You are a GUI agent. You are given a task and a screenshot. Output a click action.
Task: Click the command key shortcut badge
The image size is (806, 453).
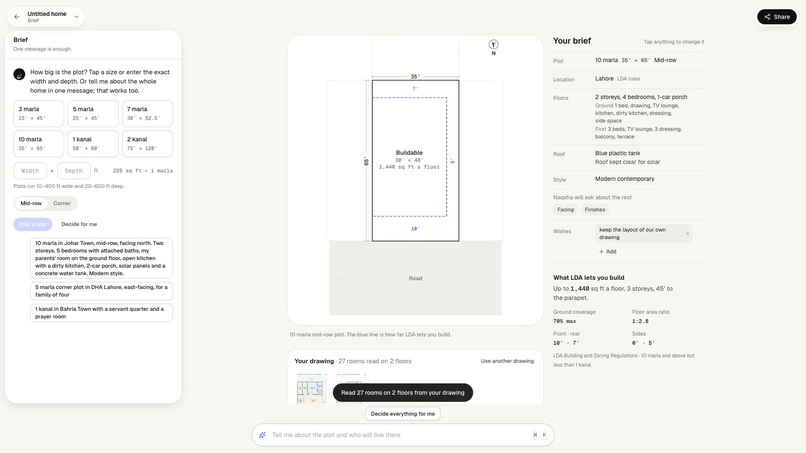pyautogui.click(x=535, y=435)
